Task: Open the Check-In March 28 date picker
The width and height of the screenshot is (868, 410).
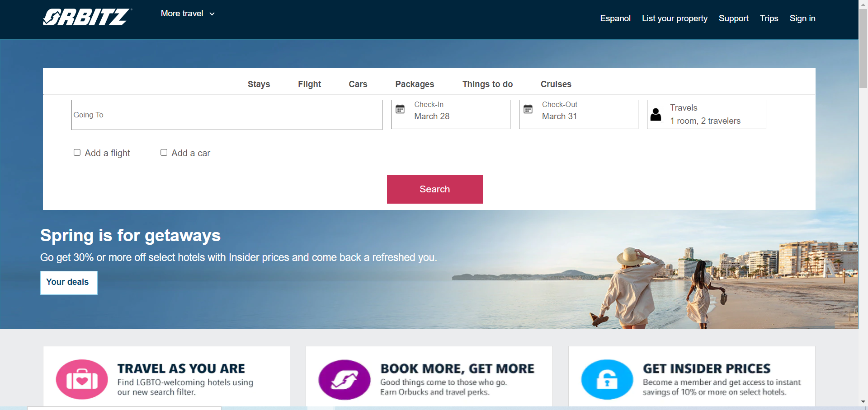Action: coord(451,115)
